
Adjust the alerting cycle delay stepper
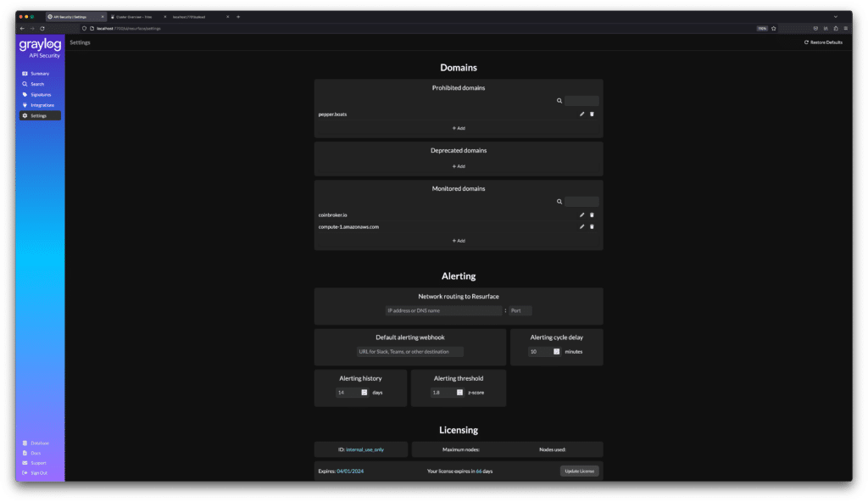[557, 351]
